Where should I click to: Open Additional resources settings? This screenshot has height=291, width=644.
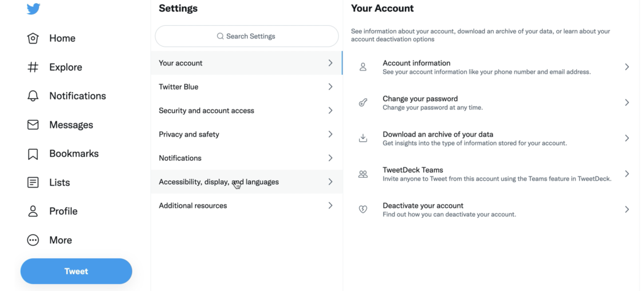point(247,205)
